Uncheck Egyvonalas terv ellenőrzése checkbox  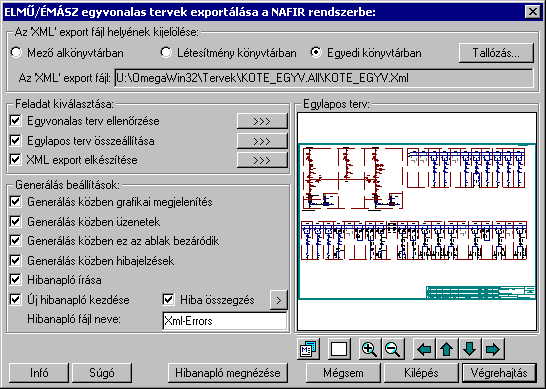(15, 121)
